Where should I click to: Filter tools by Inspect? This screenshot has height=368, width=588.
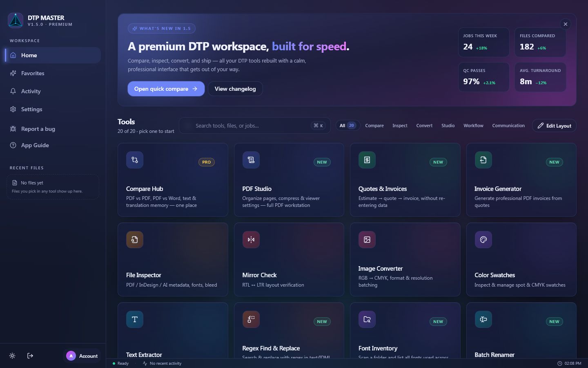[400, 126]
